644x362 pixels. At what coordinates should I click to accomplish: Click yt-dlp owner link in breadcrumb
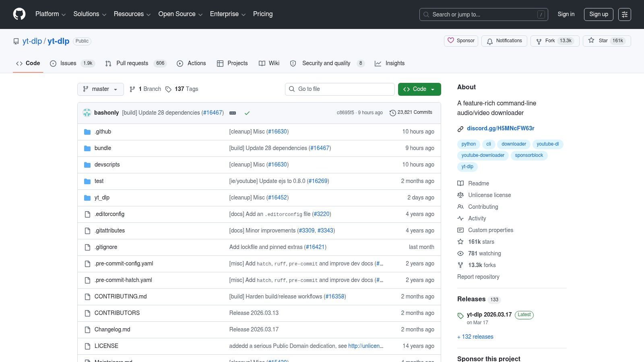point(32,41)
